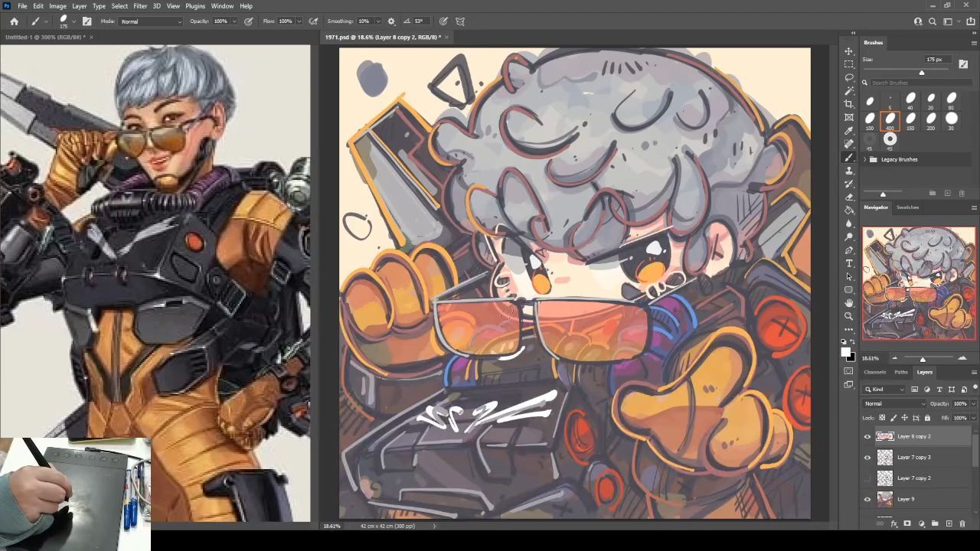Viewport: 980px width, 551px height.
Task: Select the Eyedropper tool
Action: point(849,131)
